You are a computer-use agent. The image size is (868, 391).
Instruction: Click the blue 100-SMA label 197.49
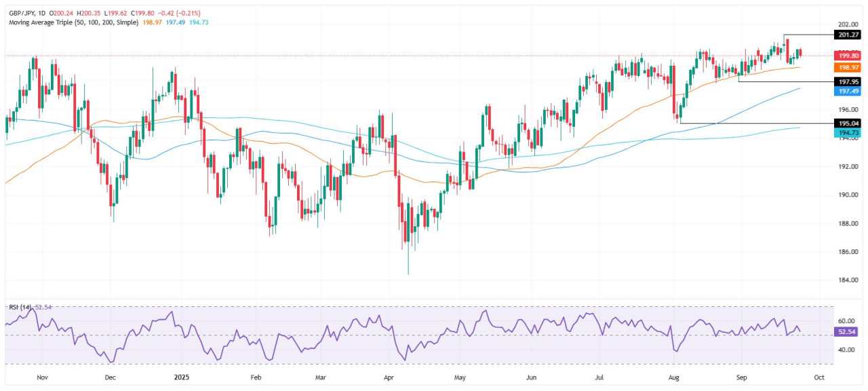click(x=846, y=89)
